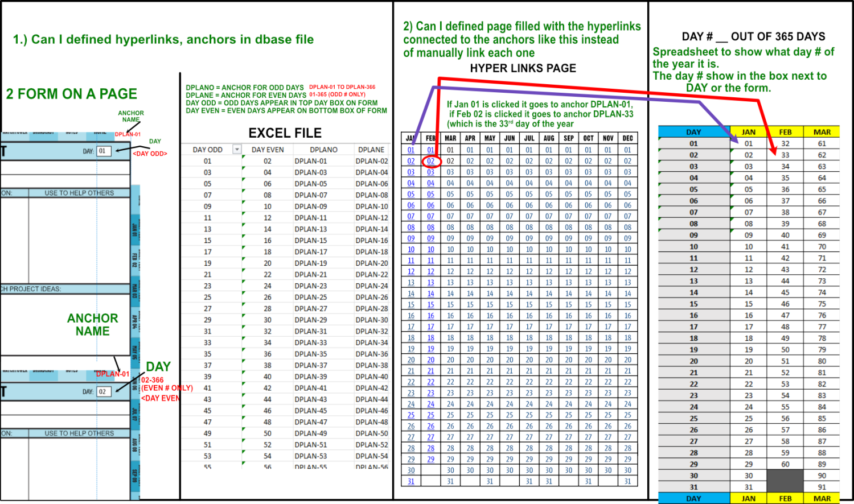Viewport: 854px width, 504px height.
Task: Follow the FEB 29 hyperlink
Action: (x=431, y=459)
